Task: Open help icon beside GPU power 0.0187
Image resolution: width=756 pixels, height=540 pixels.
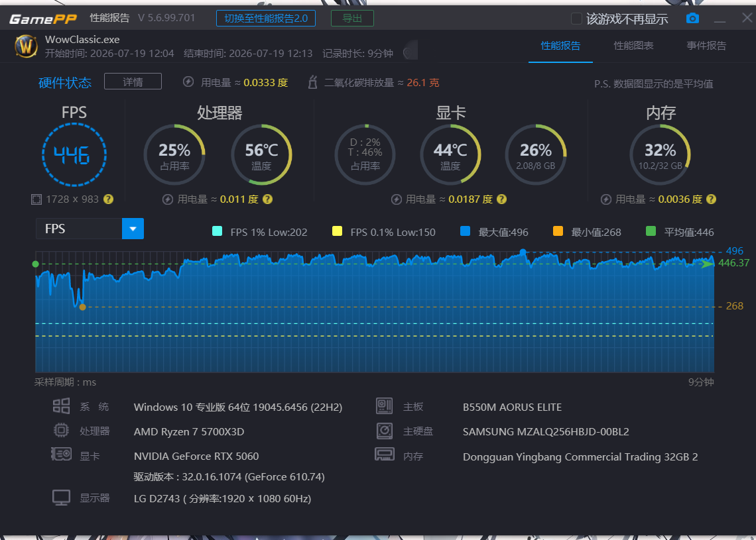Action: [x=501, y=199]
